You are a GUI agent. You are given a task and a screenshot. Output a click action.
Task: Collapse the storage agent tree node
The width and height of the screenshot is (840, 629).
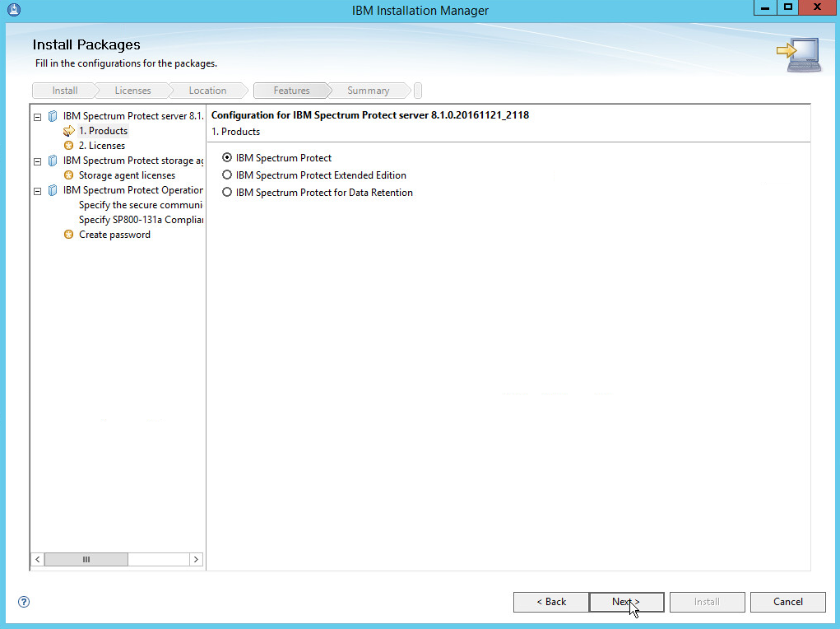pyautogui.click(x=38, y=161)
